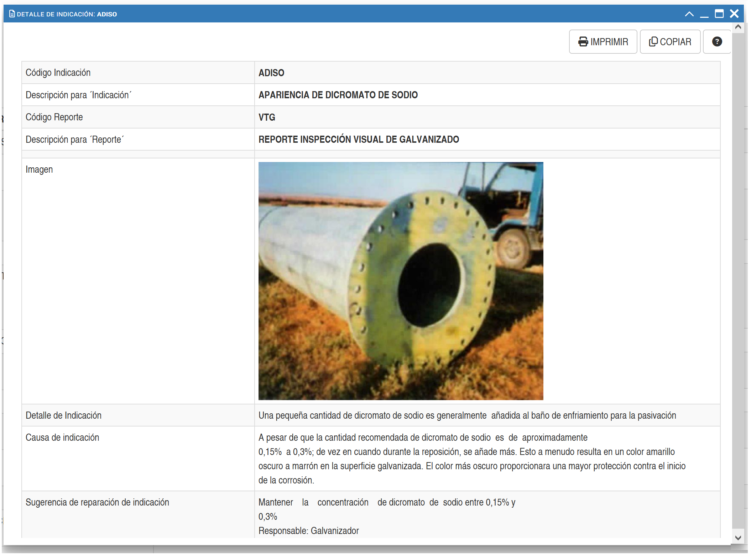The image size is (751, 560).
Task: Maximize the Detalle de Indicación window
Action: [719, 14]
